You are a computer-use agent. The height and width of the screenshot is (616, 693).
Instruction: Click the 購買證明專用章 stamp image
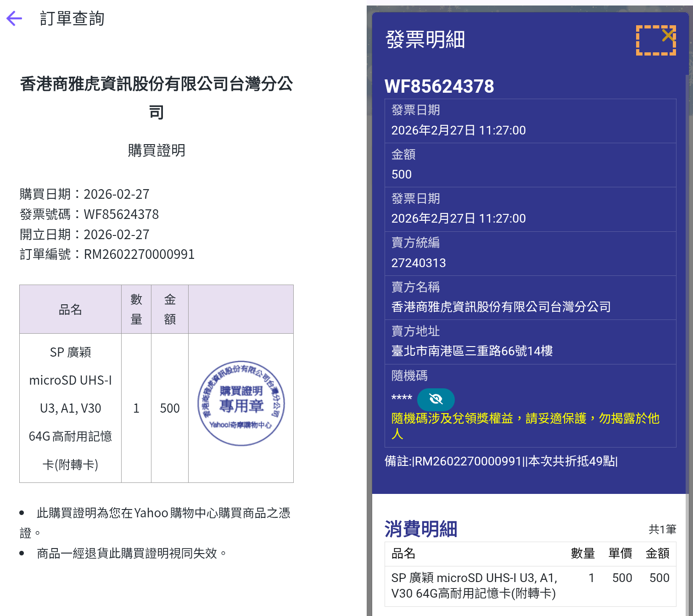241,403
